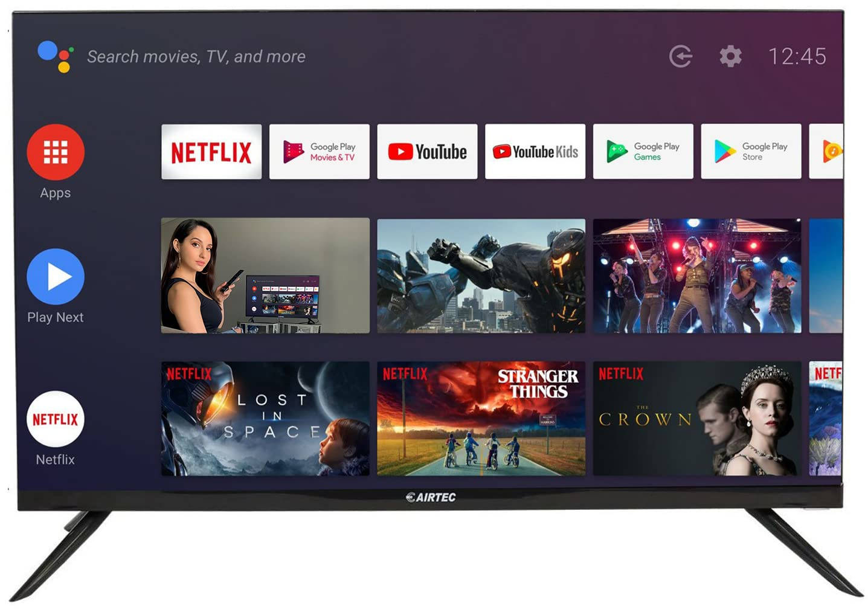Open the Lost in Space card
Viewport: 868px width, 609px height.
(265, 419)
